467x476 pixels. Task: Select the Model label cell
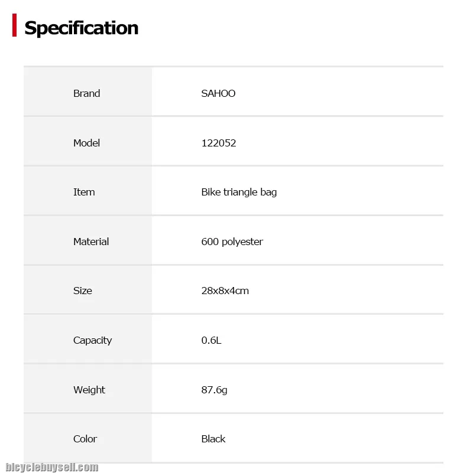tap(87, 143)
